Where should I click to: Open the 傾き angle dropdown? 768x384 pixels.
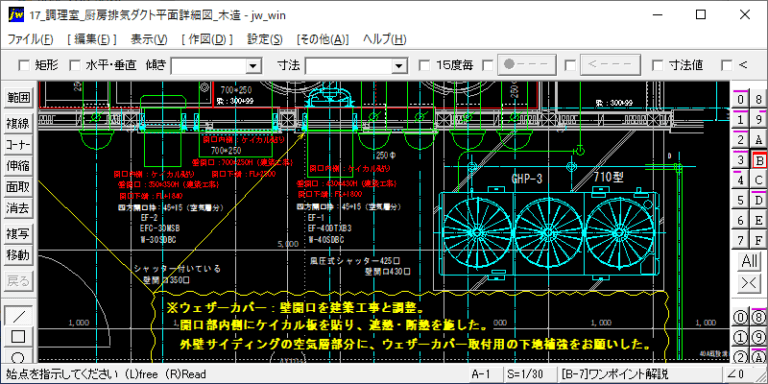point(253,66)
